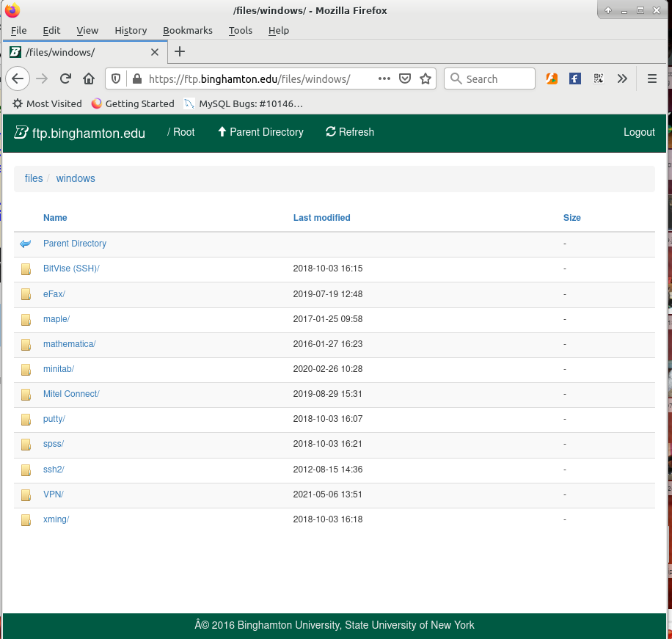Click the spss folder icon
The height and width of the screenshot is (639, 672).
(26, 445)
